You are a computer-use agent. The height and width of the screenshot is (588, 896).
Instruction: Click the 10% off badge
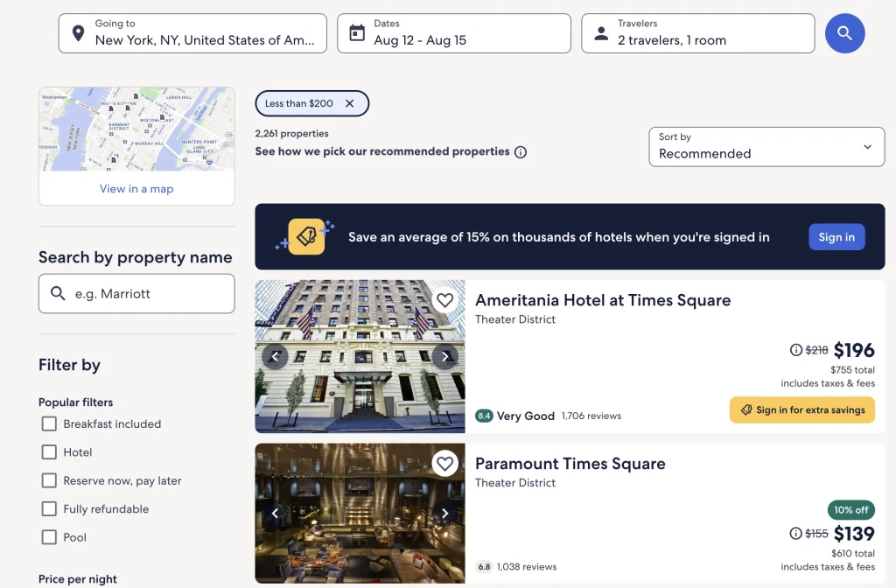850,510
